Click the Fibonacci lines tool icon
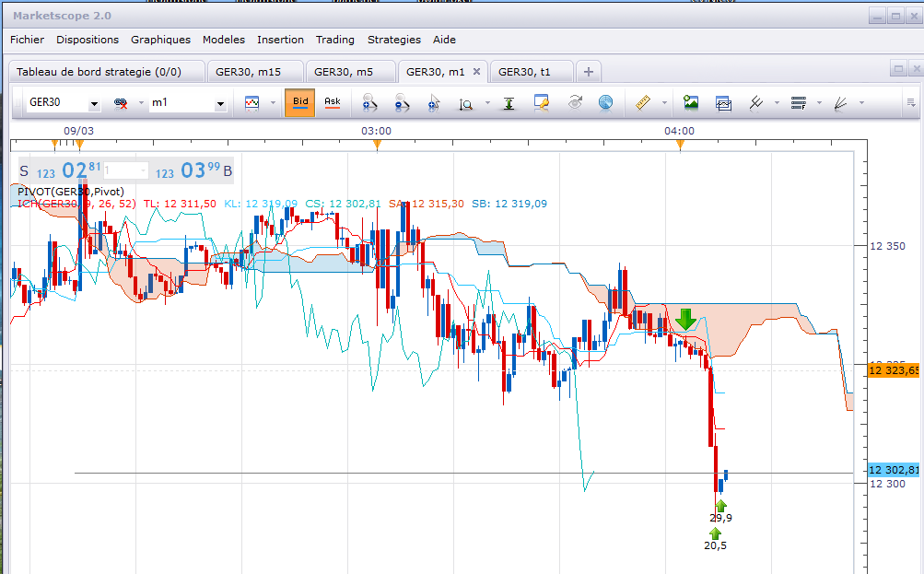Viewport: 924px width, 574px height. click(799, 103)
